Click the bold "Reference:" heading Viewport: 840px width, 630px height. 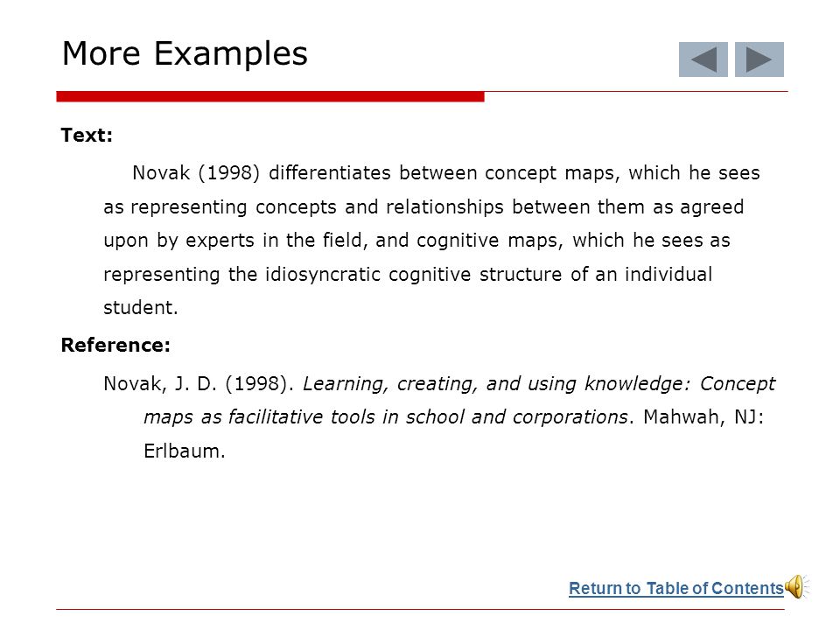pos(115,345)
